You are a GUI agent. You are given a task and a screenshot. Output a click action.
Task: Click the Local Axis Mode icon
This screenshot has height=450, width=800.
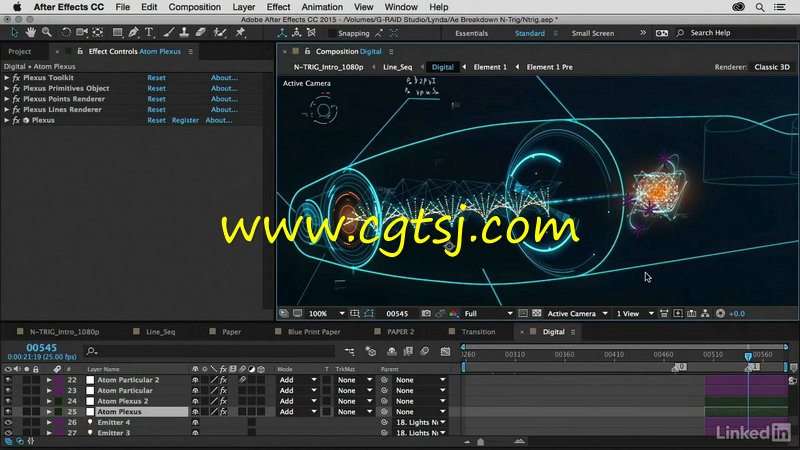tap(282, 33)
